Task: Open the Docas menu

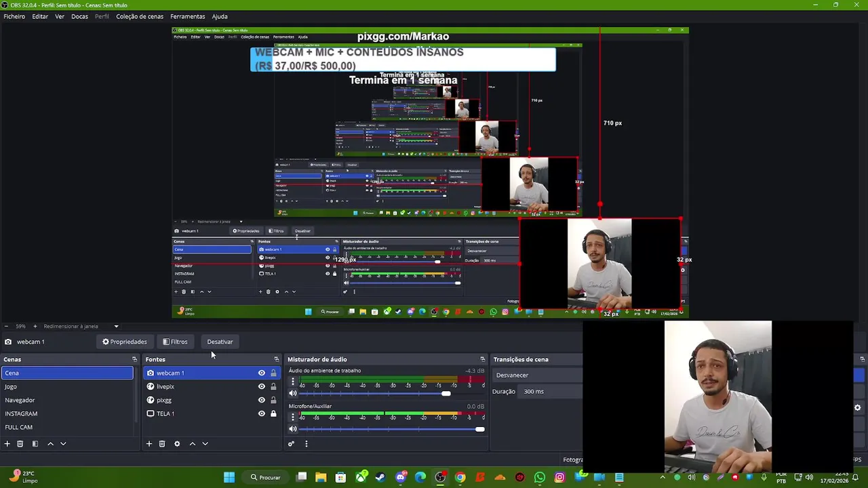Action: point(79,16)
